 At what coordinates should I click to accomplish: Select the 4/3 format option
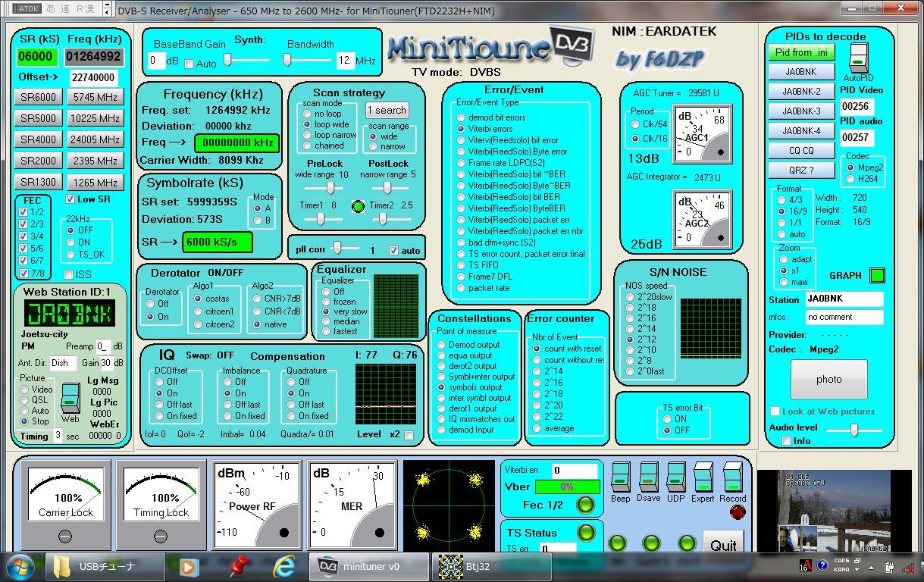pos(781,200)
